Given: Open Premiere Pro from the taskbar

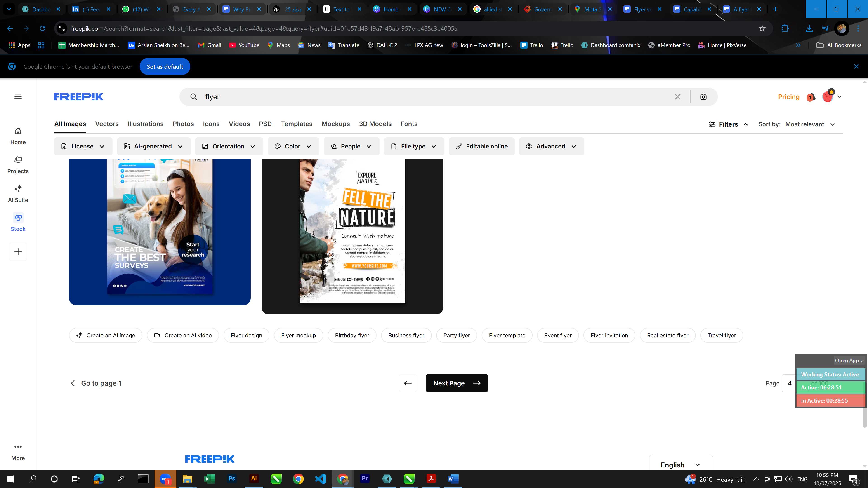Looking at the screenshot, I should (365, 479).
